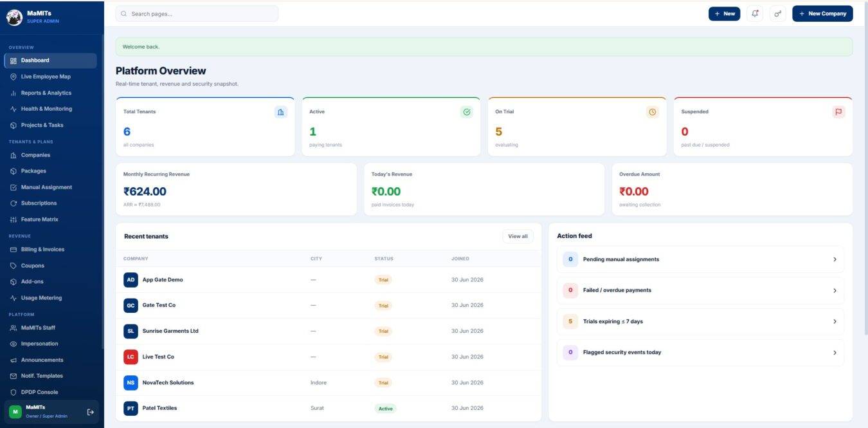Click the Active card checkmark icon
This screenshot has height=428, width=868.
click(467, 112)
